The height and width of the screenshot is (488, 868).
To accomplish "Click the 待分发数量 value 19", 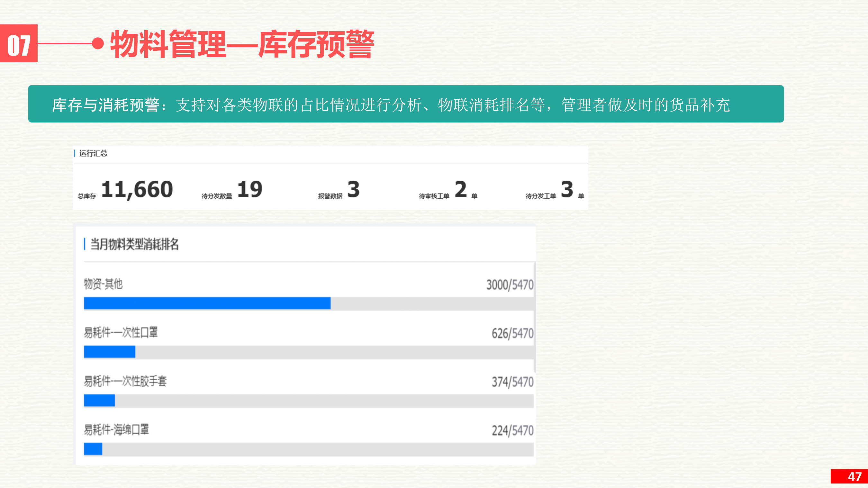I will [250, 189].
